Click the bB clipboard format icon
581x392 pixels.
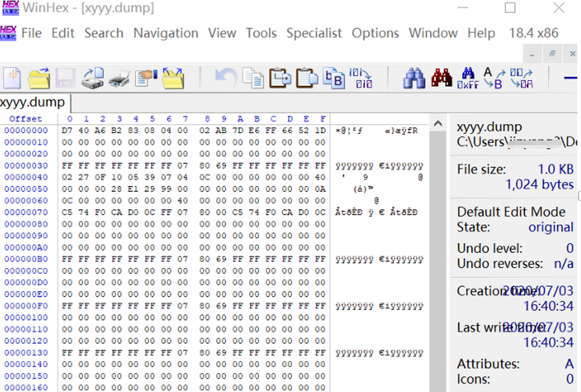334,78
